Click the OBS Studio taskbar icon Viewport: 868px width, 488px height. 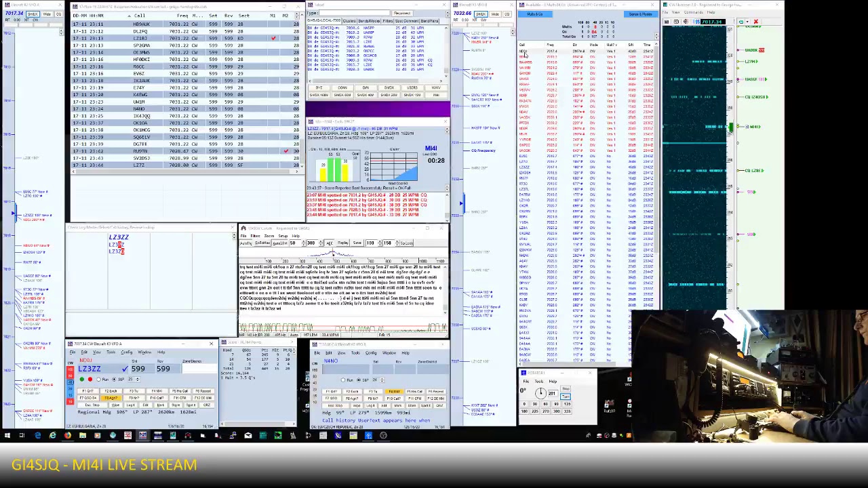[x=383, y=435]
